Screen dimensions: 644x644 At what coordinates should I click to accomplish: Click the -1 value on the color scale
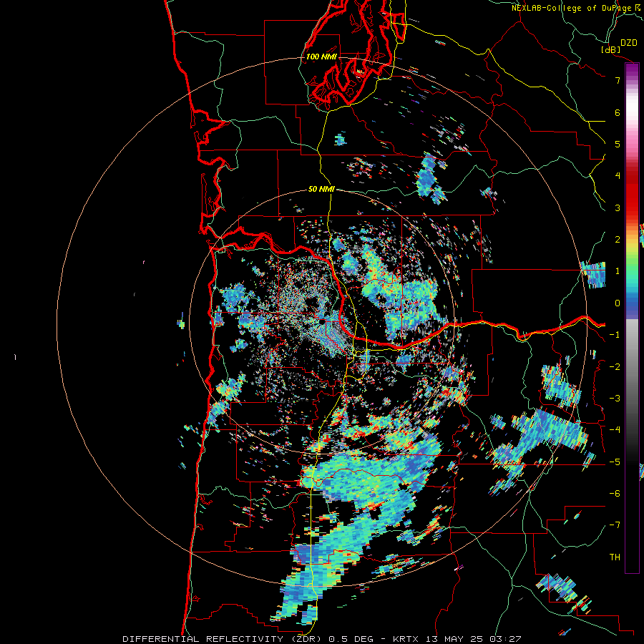pyautogui.click(x=615, y=335)
